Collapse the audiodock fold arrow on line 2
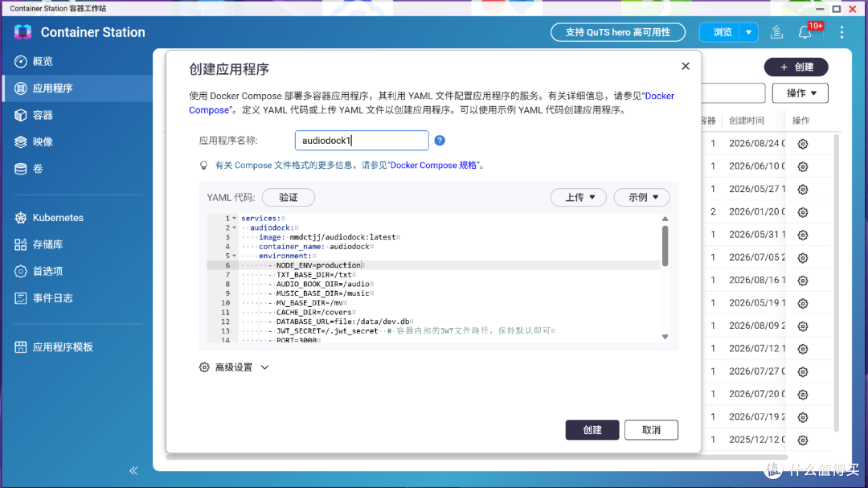The height and width of the screenshot is (488, 868). click(x=234, y=228)
